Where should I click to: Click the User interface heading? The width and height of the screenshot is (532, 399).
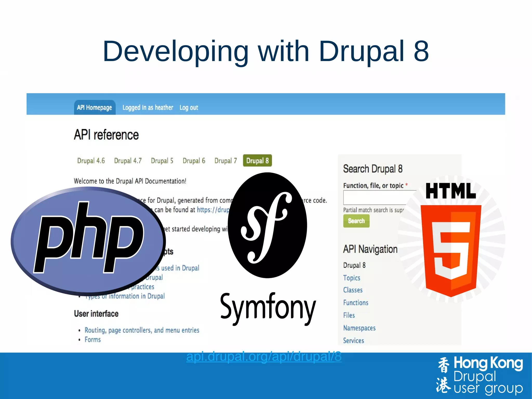96,313
